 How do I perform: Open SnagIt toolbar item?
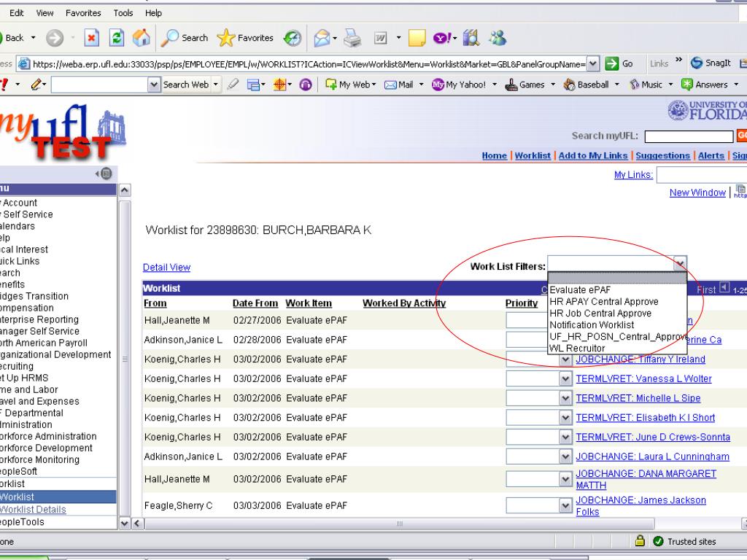click(711, 63)
